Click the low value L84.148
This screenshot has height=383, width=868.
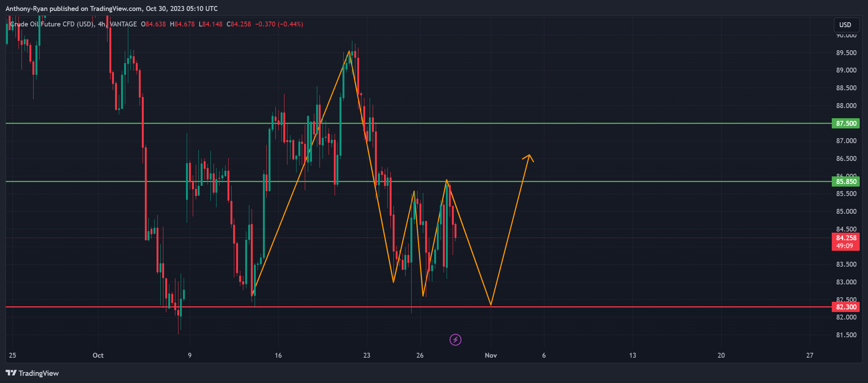[x=210, y=24]
